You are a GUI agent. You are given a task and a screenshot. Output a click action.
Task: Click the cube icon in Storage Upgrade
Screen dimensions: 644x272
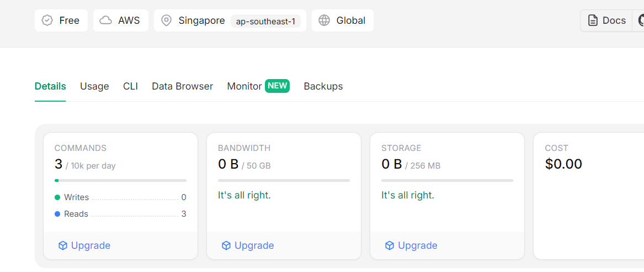(x=390, y=245)
